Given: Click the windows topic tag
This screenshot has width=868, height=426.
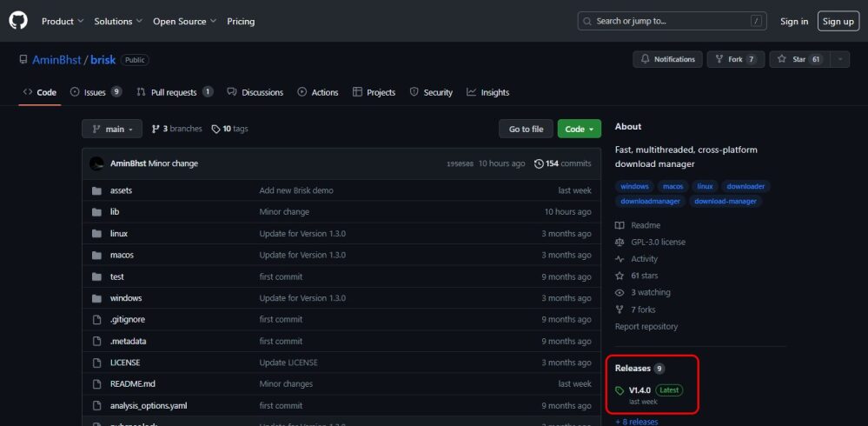Looking at the screenshot, I should pyautogui.click(x=634, y=187).
